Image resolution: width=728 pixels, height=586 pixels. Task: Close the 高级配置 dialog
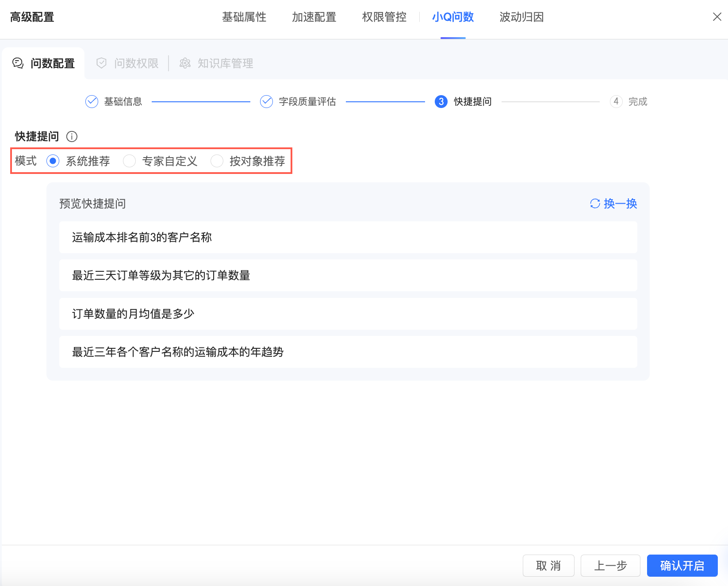click(717, 17)
